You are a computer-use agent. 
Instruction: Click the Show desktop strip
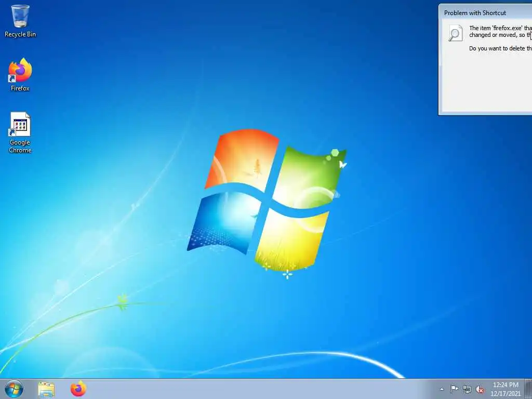click(528, 389)
